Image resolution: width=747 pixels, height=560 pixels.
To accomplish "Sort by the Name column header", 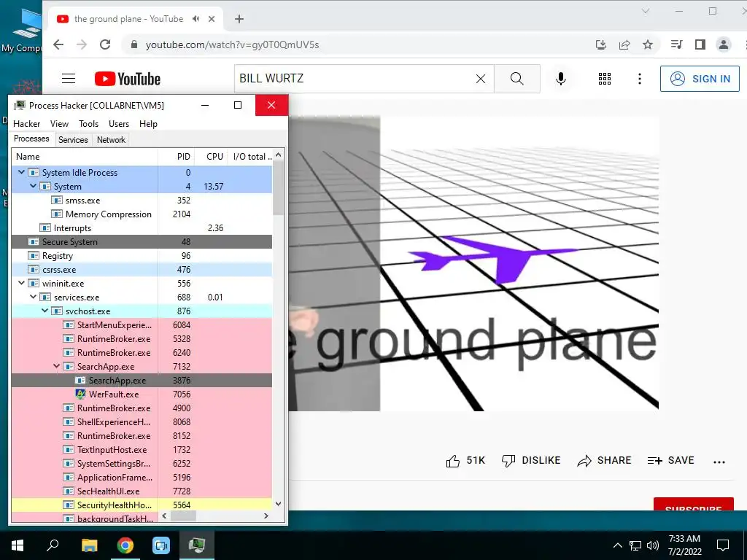I will click(85, 157).
